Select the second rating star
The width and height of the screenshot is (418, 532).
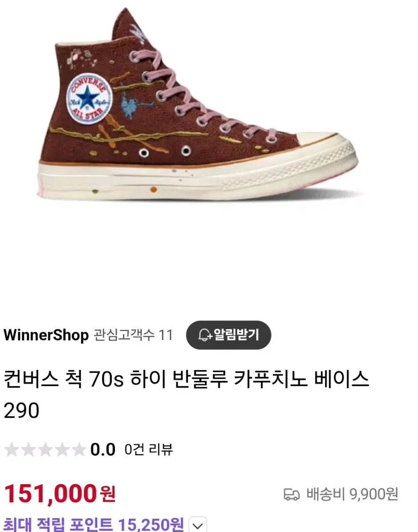point(28,450)
